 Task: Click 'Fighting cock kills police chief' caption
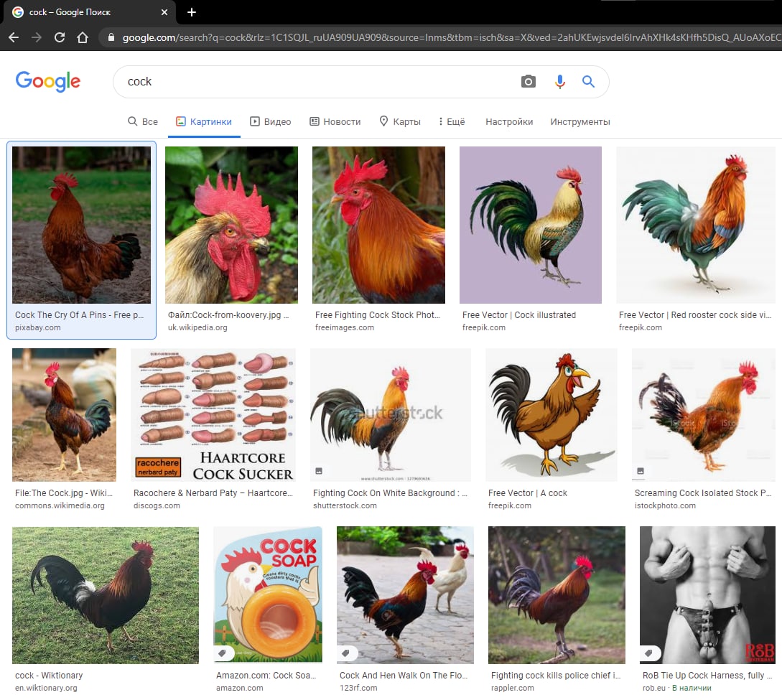(x=556, y=676)
